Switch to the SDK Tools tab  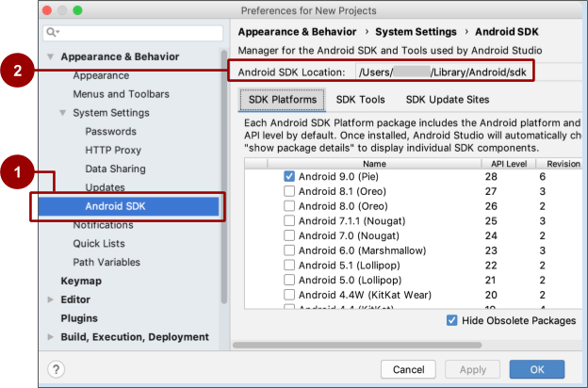tap(360, 100)
